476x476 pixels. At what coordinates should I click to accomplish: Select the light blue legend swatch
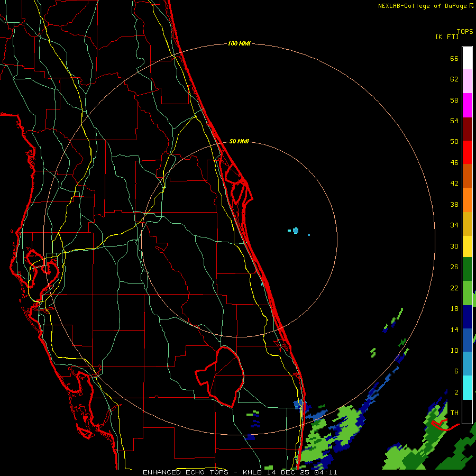point(467,363)
